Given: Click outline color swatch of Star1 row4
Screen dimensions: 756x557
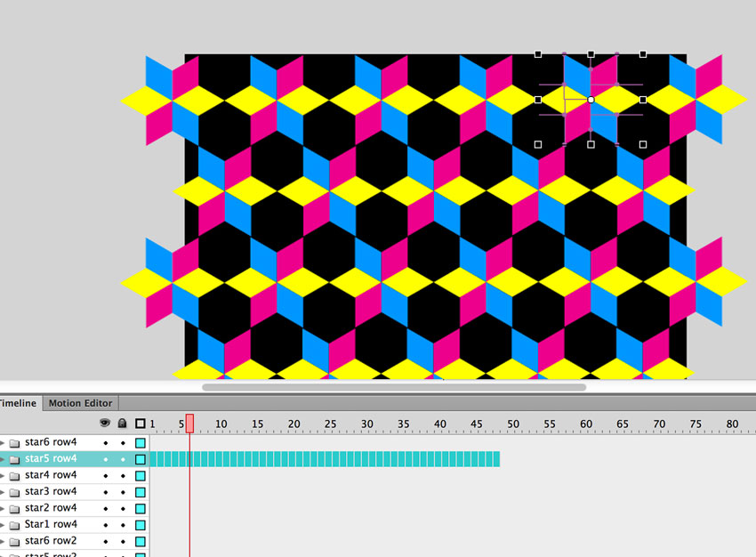Looking at the screenshot, I should click(141, 525).
